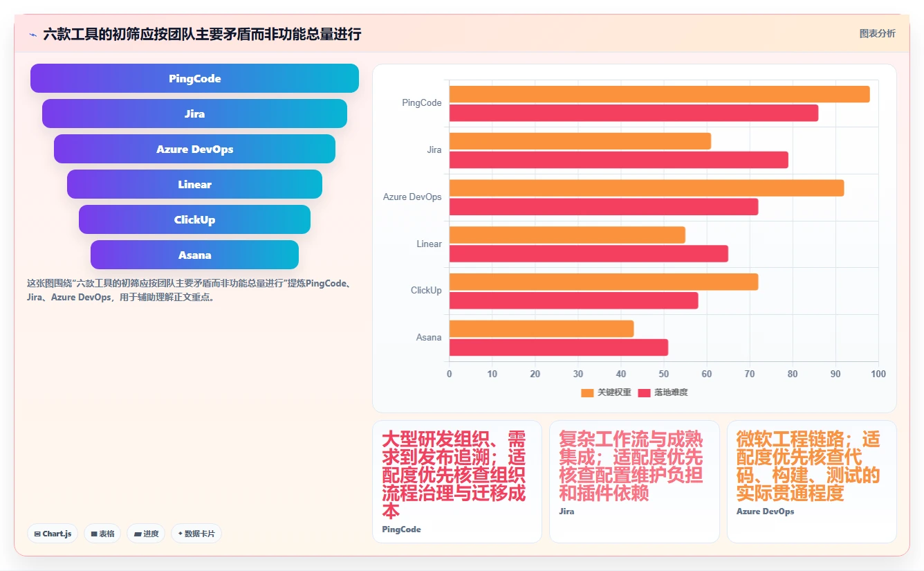Click the lightning icon beside the title
The image size is (924, 571).
click(33, 35)
